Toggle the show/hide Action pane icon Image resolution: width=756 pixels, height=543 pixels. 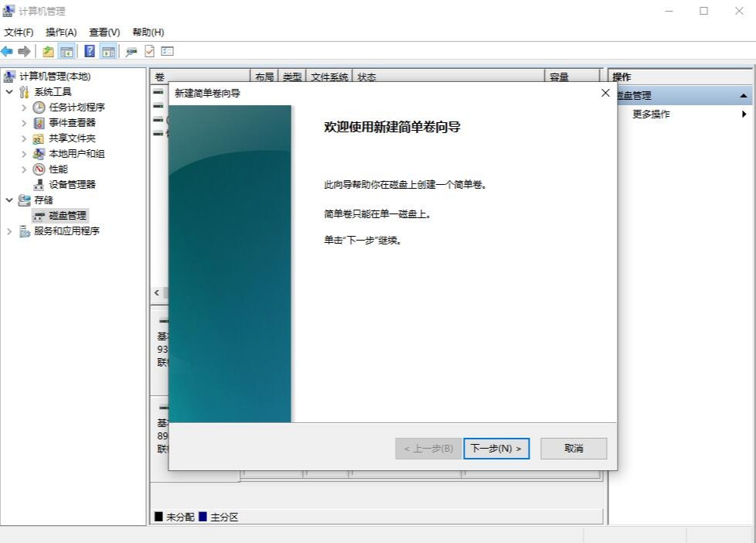pyautogui.click(x=108, y=51)
